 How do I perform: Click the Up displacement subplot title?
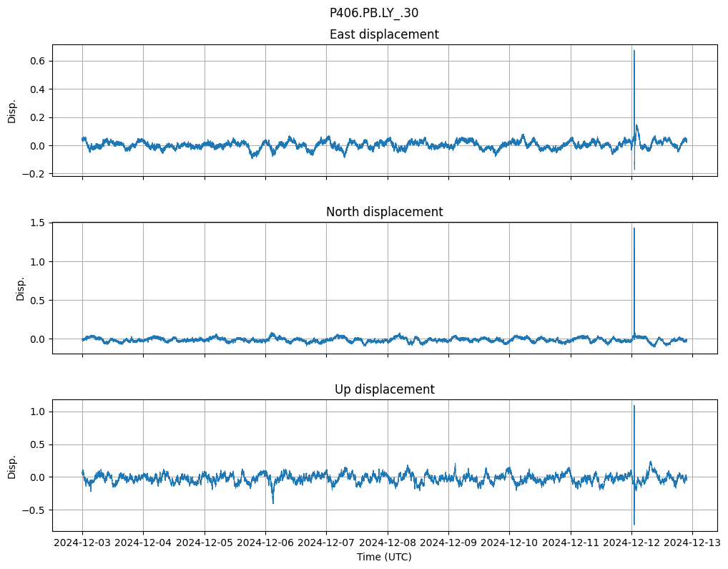coord(384,389)
